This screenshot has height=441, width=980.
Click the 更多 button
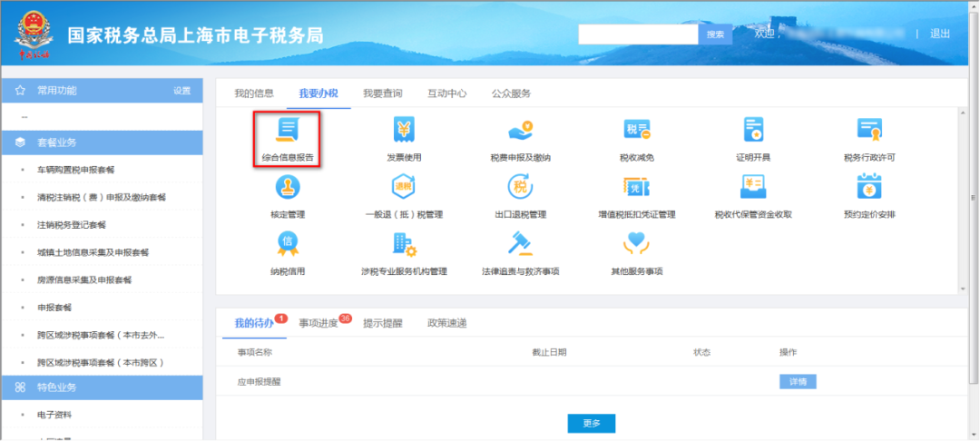(592, 423)
